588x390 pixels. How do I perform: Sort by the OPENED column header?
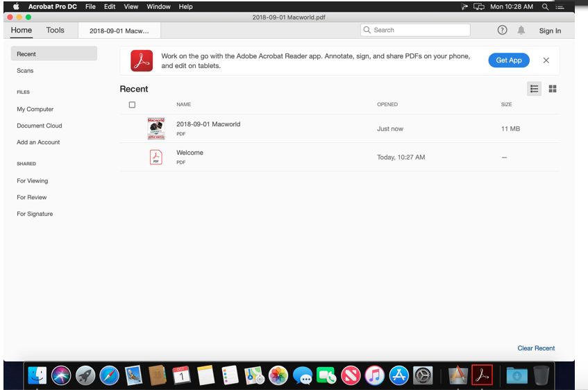(387, 104)
